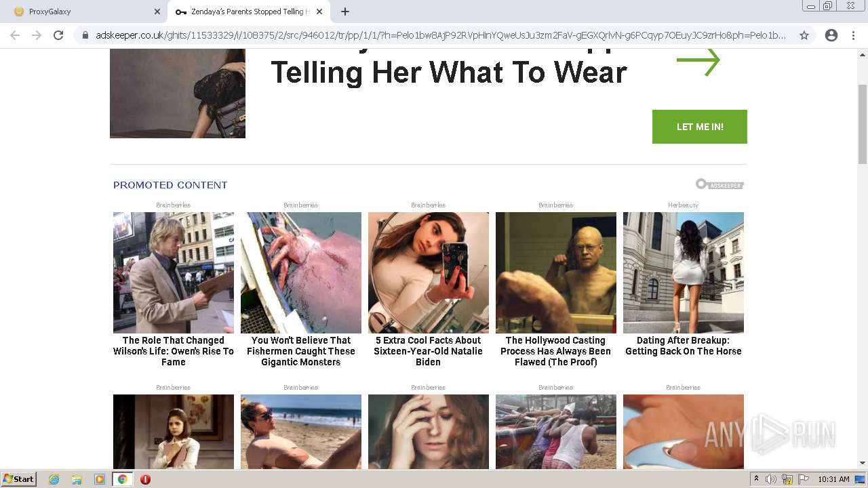Click Brainberries label above Owen Wilson card

point(173,205)
